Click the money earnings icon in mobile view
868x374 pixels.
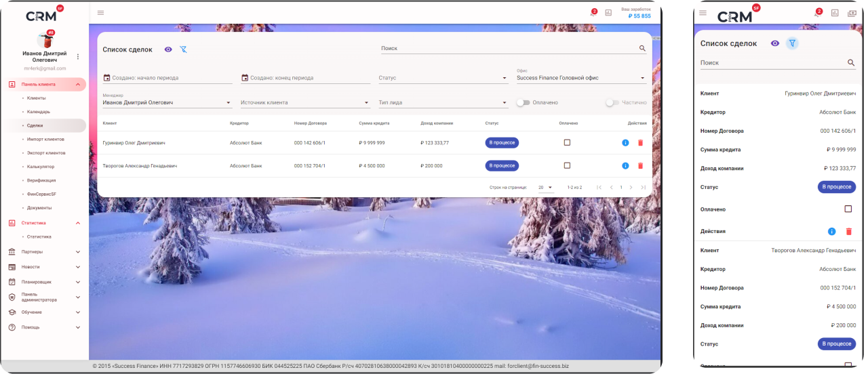pyautogui.click(x=852, y=13)
